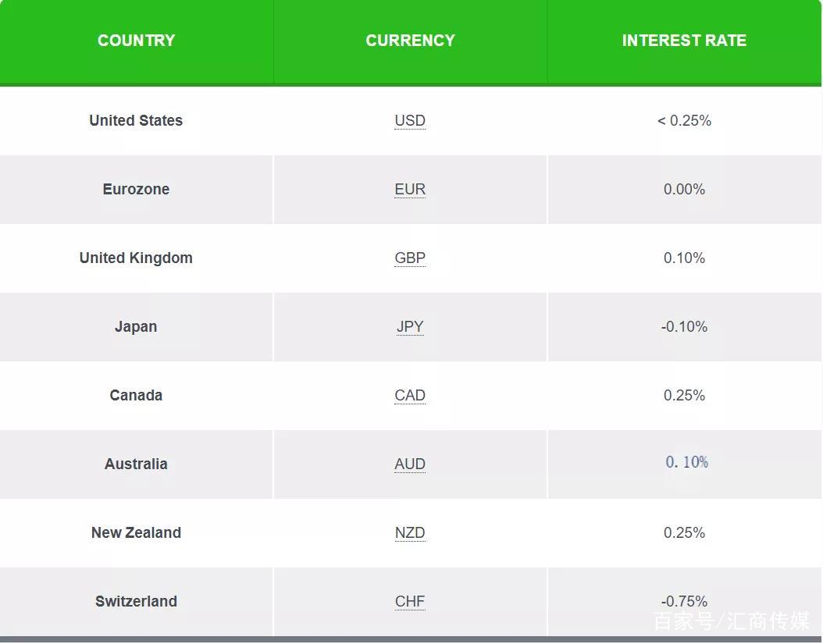Viewport: 823px width, 644px height.
Task: Click the < 0.25% United States rate
Action: click(684, 121)
